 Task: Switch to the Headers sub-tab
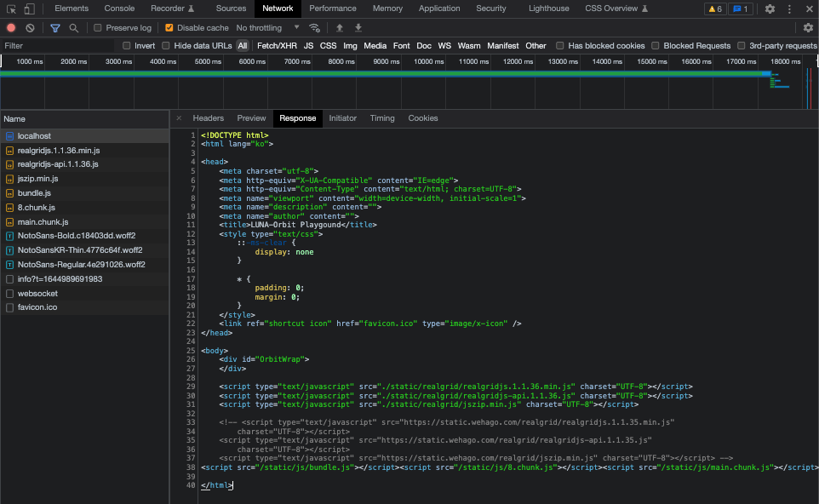(208, 118)
